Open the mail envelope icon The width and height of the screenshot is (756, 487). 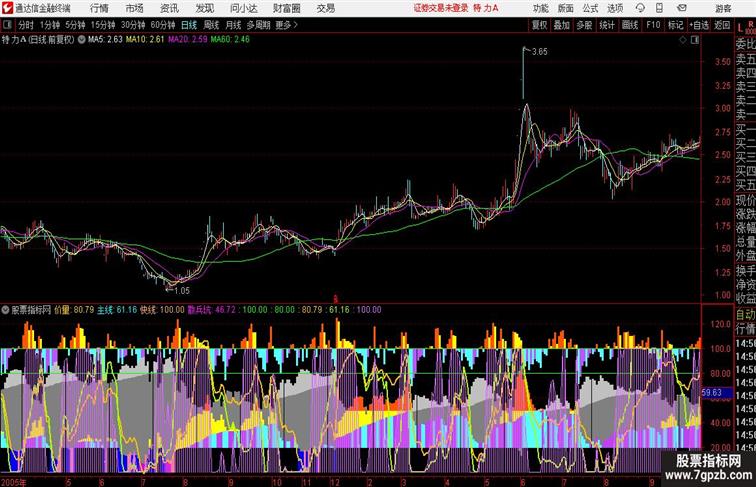[x=682, y=8]
